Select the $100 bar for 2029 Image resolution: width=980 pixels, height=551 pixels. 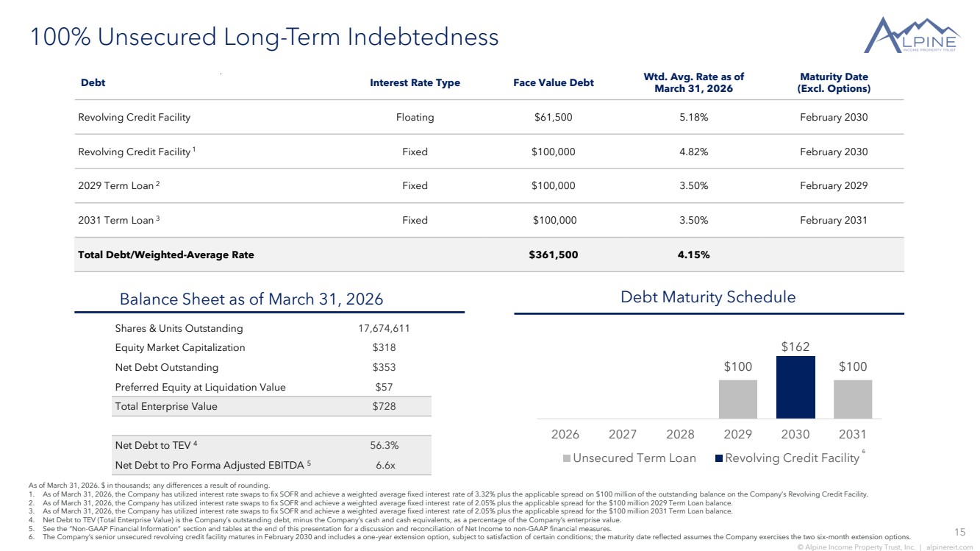point(738,399)
